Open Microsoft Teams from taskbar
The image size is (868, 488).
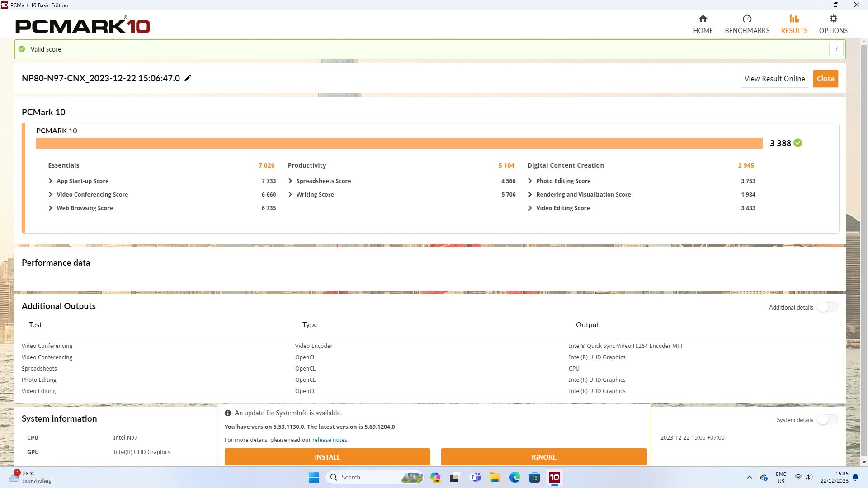point(475,477)
